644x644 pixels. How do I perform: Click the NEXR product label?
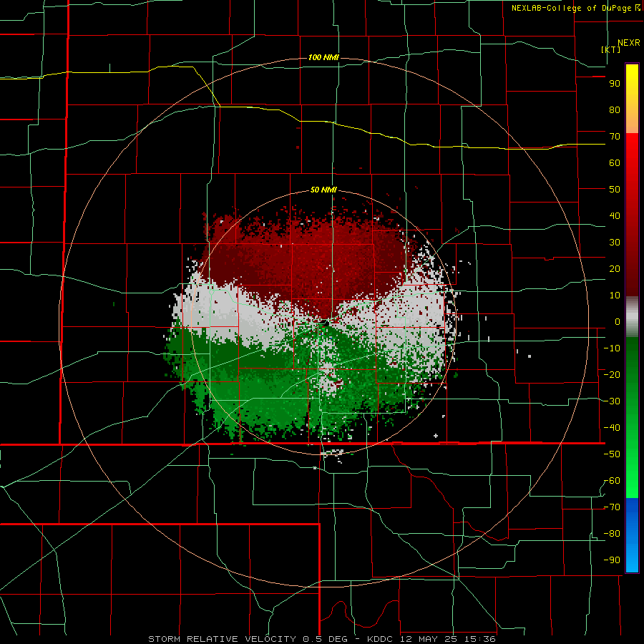pos(628,43)
